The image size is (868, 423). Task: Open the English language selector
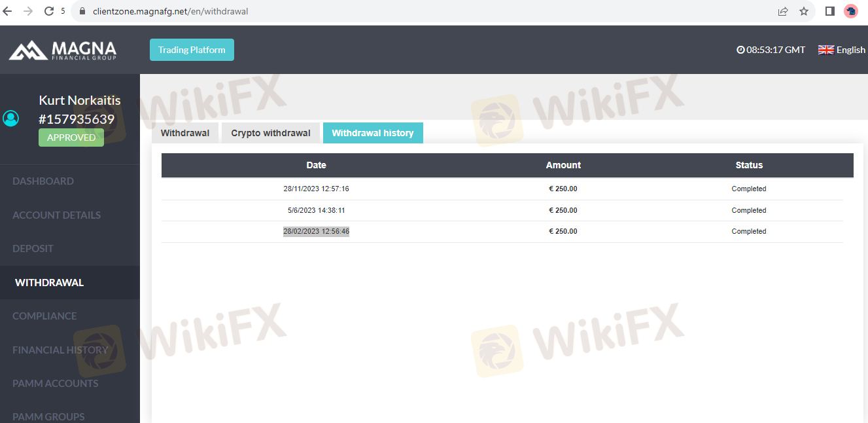pos(842,50)
